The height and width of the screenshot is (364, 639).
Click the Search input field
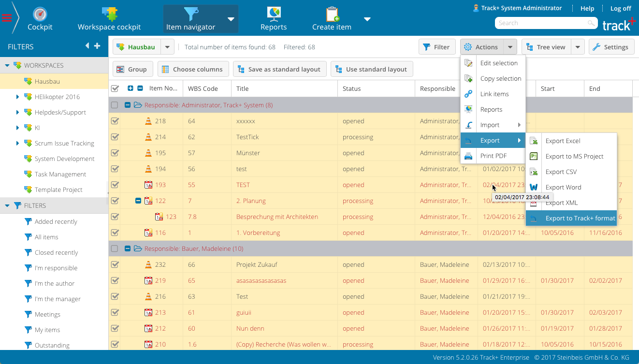(540, 23)
